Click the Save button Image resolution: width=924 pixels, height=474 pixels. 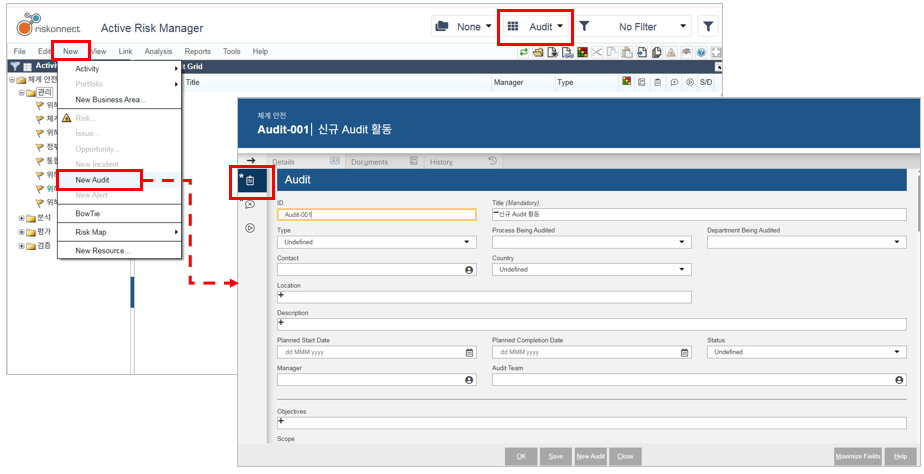click(556, 456)
